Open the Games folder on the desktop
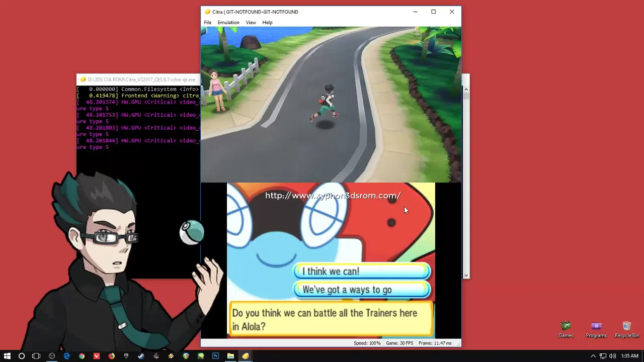 point(566,329)
